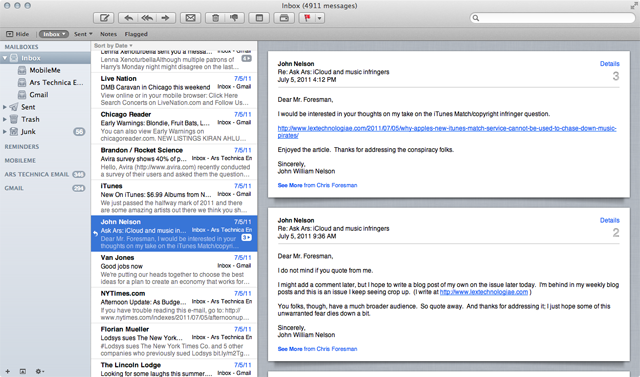Screen dimensions: 640x377
Task: Archive the message with the box icon
Action: 284,18
